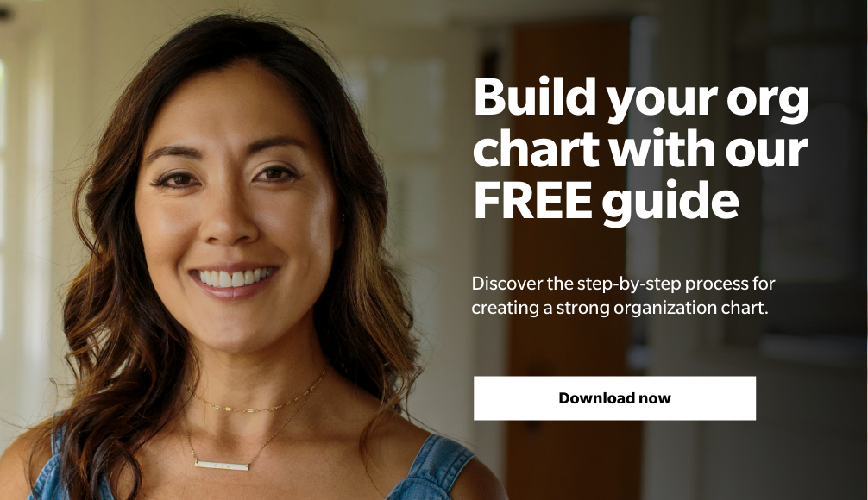Image resolution: width=868 pixels, height=500 pixels.
Task: Click the "step-by-step" phrase in the subtext
Action: click(629, 284)
